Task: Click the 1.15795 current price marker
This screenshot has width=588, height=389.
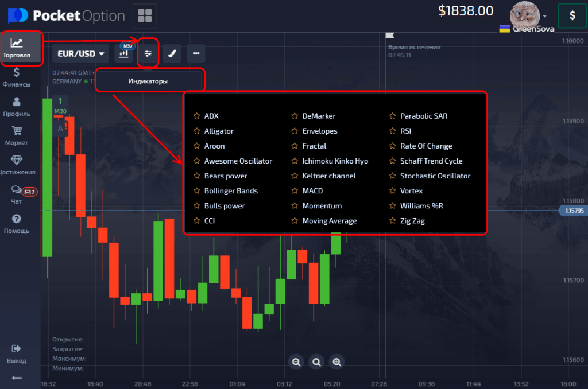Action: [x=572, y=211]
